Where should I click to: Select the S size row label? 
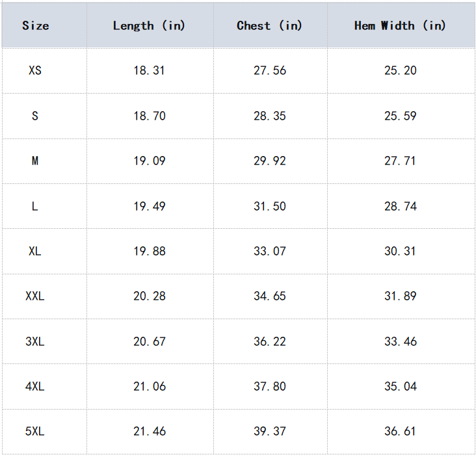[35, 116]
